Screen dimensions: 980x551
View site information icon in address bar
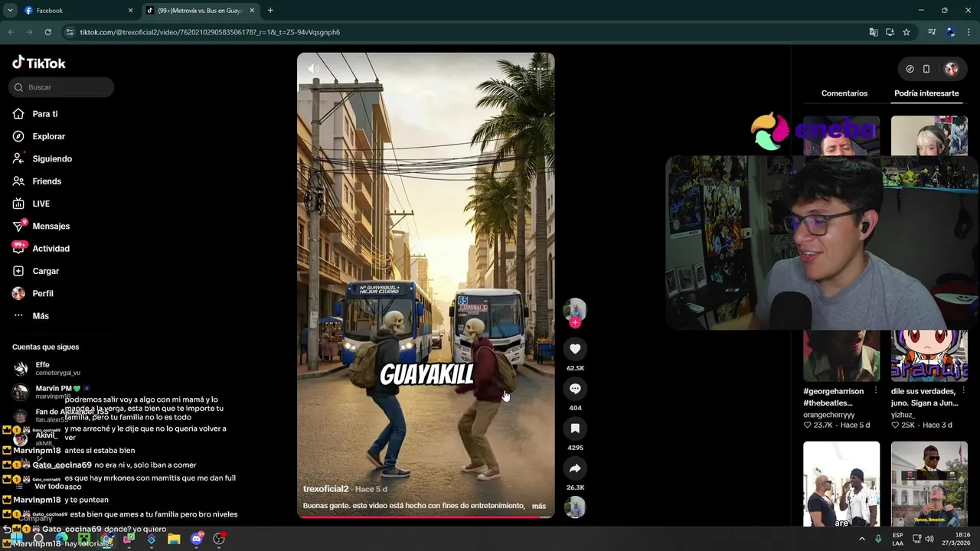(70, 32)
